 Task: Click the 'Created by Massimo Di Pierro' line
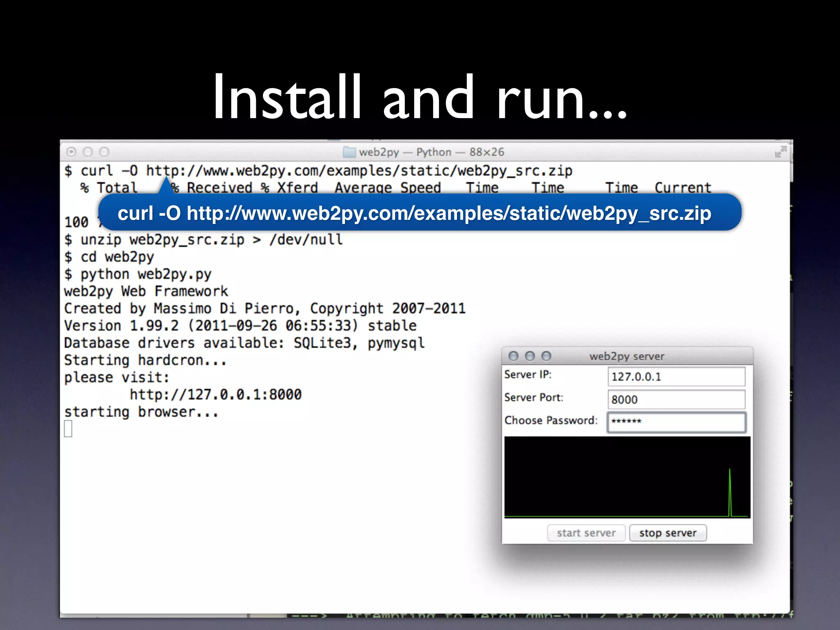(265, 308)
